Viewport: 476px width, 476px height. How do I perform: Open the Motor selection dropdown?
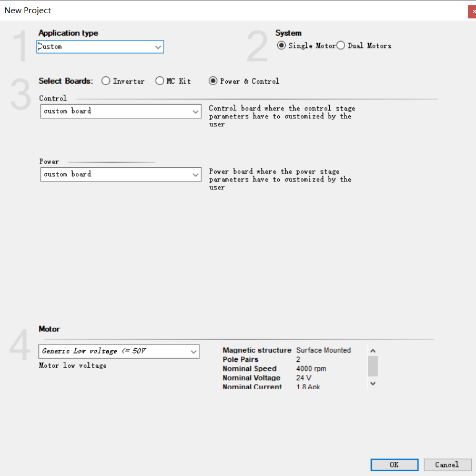point(119,351)
